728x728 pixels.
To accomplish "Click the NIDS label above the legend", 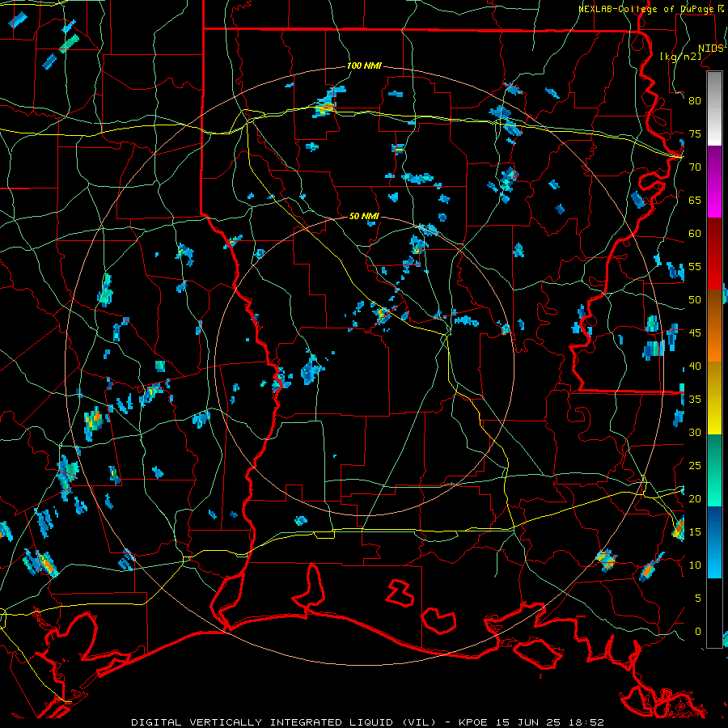I will coord(711,49).
